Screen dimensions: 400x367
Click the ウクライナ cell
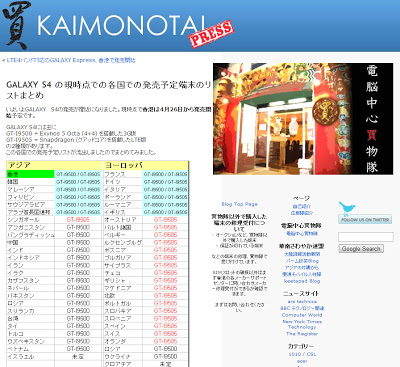[x=123, y=356]
